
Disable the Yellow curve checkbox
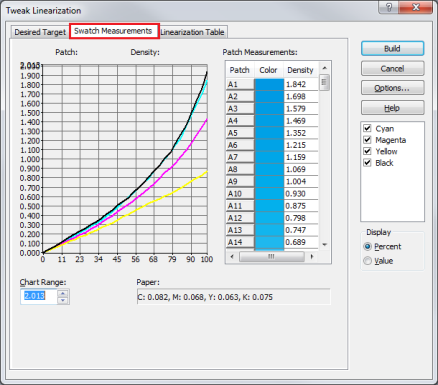pyautogui.click(x=367, y=151)
